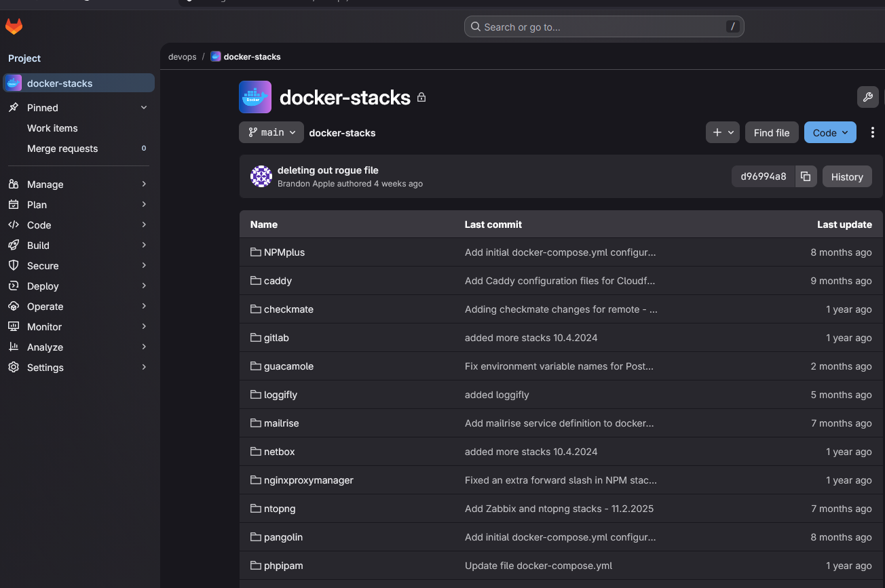Click the NPMplus folder icon

tap(256, 252)
